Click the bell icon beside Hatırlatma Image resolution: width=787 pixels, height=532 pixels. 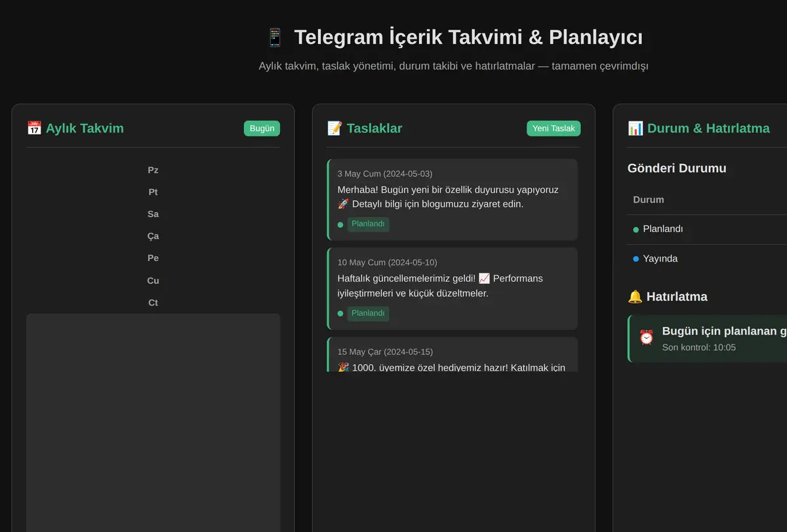point(636,297)
